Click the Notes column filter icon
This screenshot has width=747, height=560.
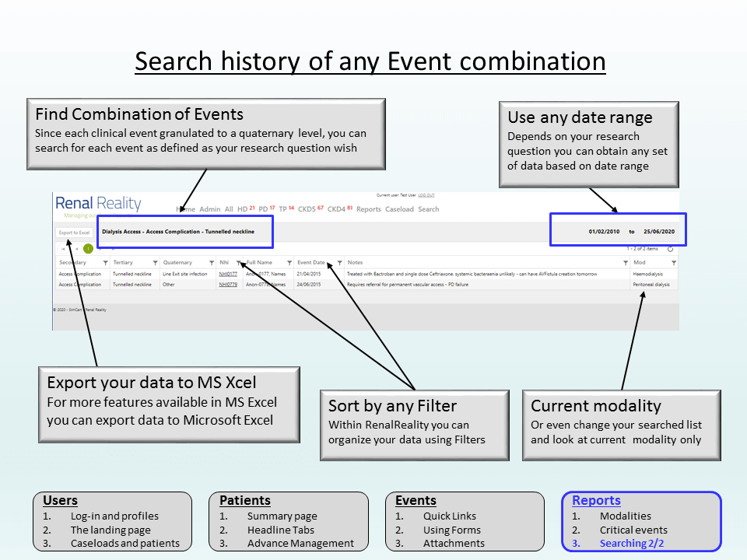626,263
